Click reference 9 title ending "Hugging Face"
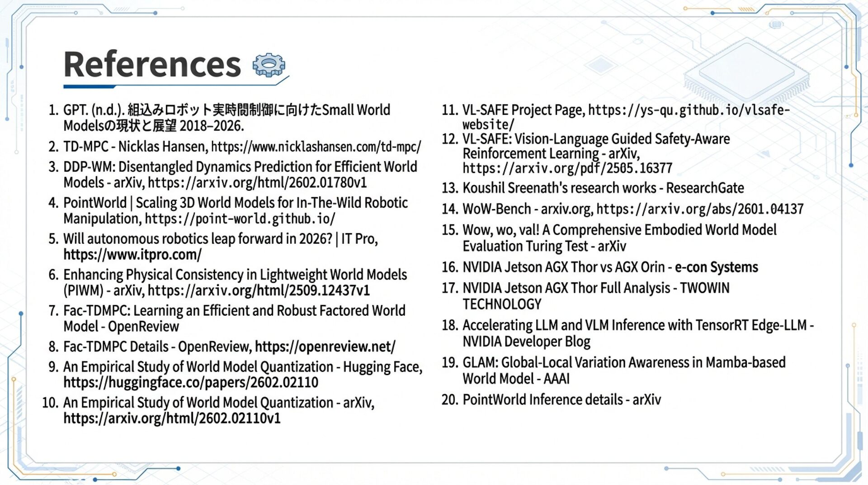This screenshot has width=868, height=485. [x=243, y=366]
